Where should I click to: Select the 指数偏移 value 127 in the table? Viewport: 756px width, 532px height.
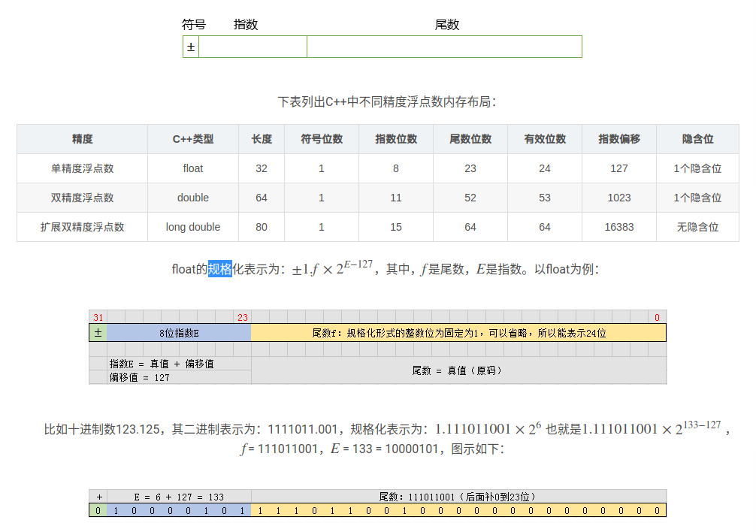click(619, 168)
